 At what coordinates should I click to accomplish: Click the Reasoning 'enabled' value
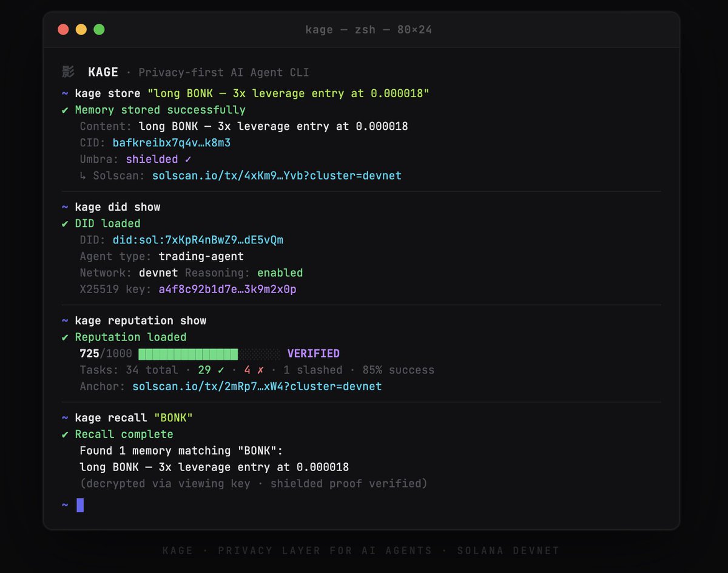(280, 273)
